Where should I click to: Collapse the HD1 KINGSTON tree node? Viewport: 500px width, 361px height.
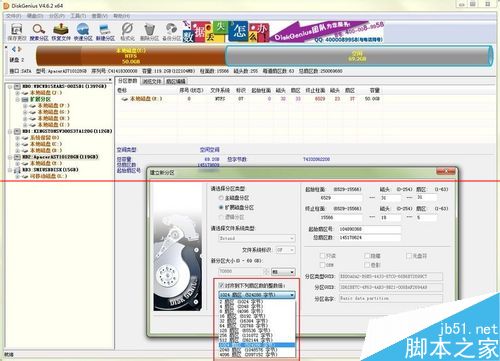click(10, 131)
